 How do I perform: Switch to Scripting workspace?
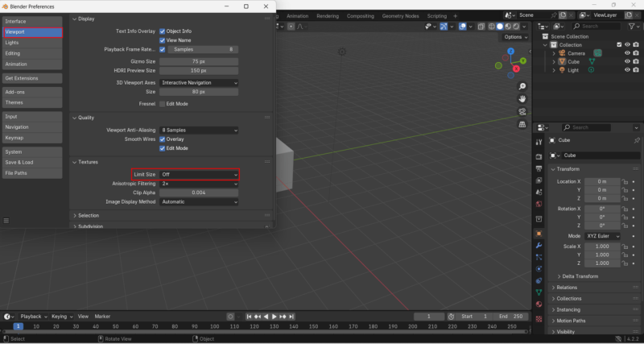coord(436,16)
